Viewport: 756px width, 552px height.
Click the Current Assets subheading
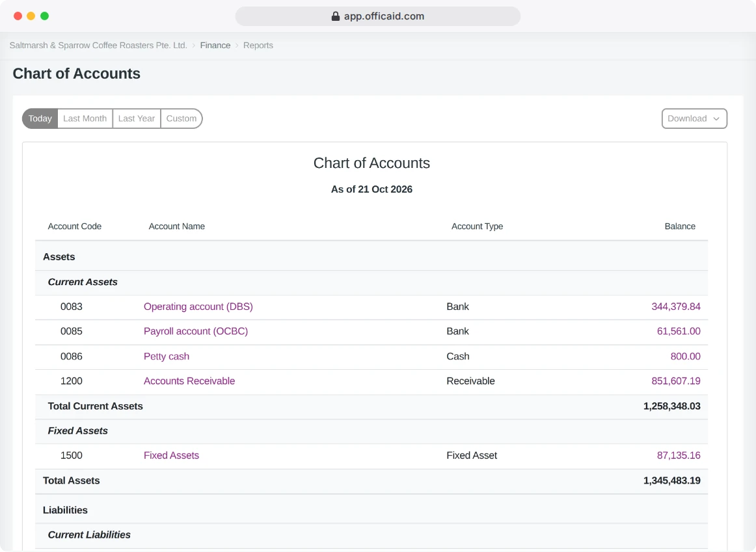pos(83,283)
